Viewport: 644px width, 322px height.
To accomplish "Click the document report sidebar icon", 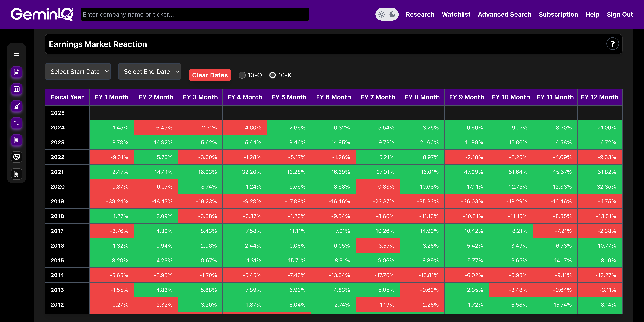I will (17, 72).
